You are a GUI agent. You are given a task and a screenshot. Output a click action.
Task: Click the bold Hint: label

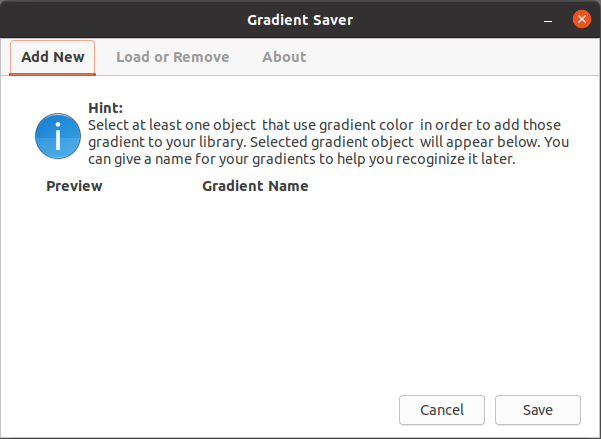105,108
